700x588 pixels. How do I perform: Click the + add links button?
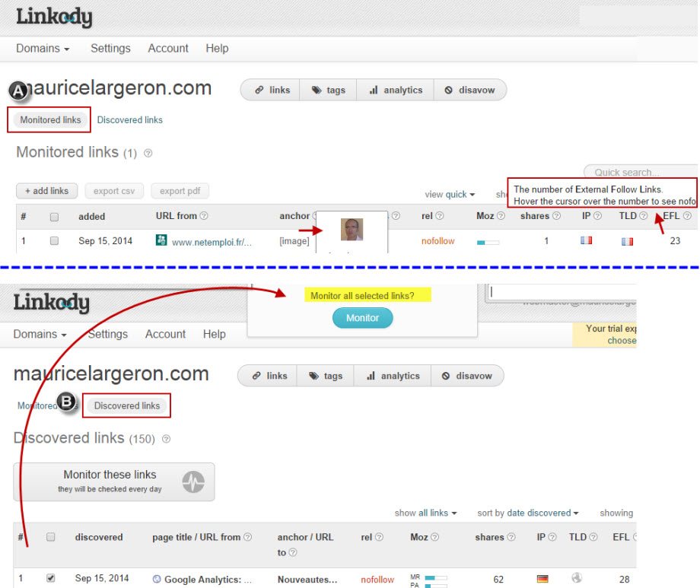[47, 191]
